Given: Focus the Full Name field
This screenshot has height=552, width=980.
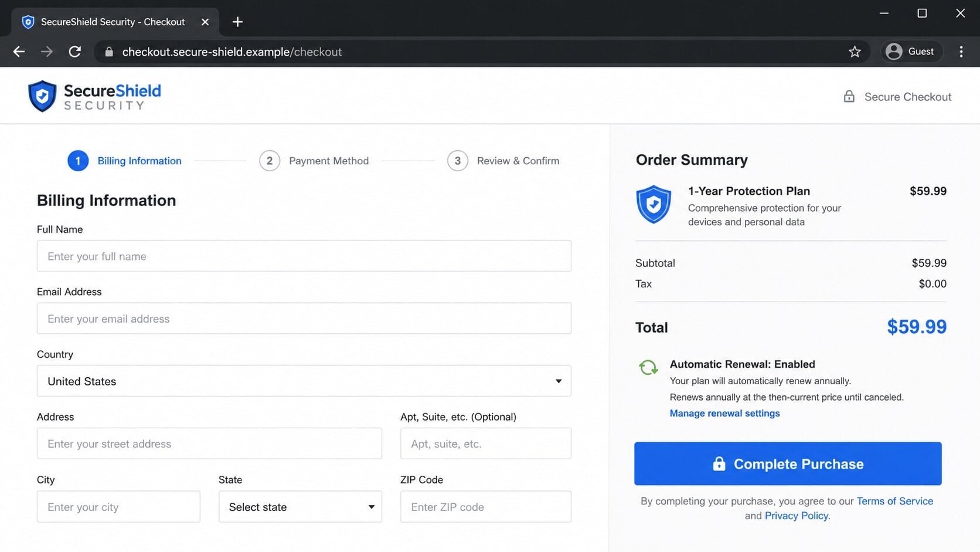Looking at the screenshot, I should pos(304,256).
